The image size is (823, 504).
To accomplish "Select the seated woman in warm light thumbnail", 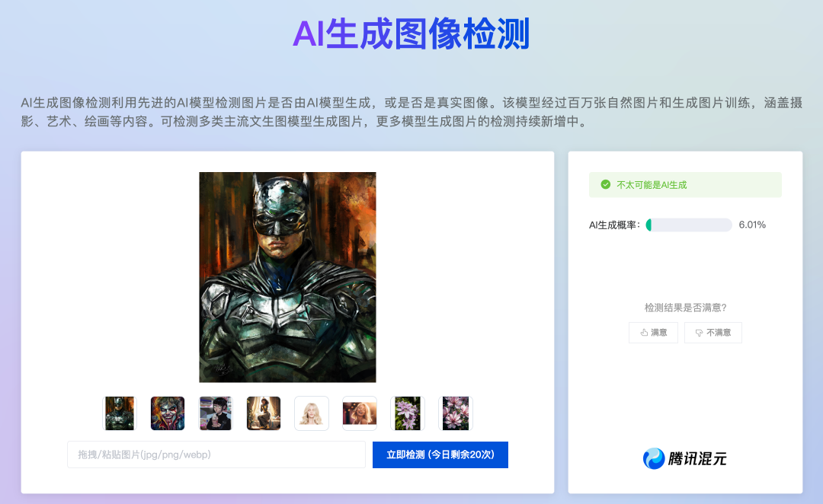I will tap(264, 413).
